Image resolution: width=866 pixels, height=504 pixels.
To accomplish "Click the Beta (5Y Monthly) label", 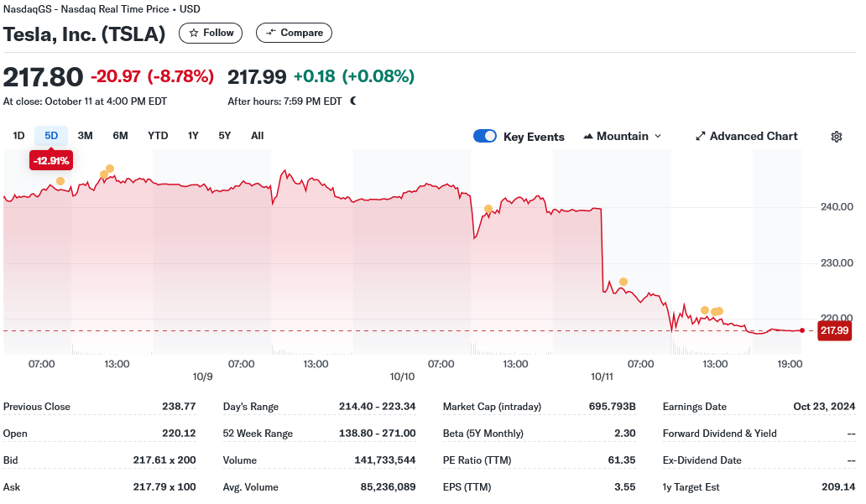I will pyautogui.click(x=483, y=434).
